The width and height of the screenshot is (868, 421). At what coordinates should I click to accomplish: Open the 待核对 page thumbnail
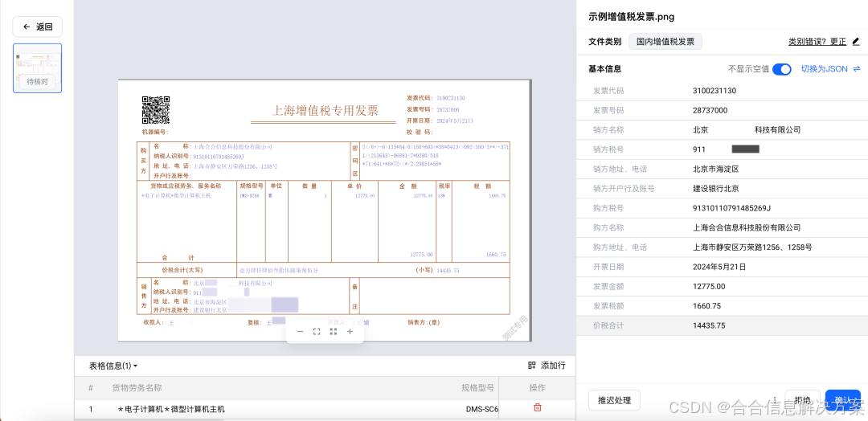pyautogui.click(x=38, y=68)
